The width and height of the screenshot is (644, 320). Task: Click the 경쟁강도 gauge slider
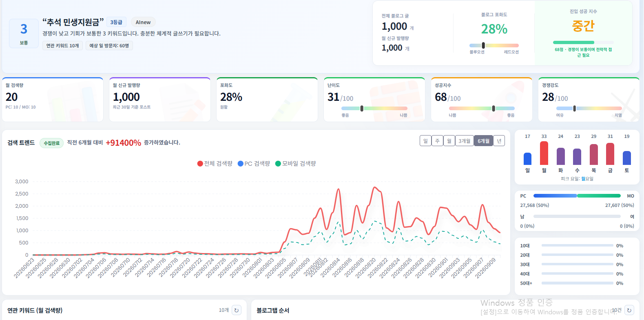pos(589,108)
